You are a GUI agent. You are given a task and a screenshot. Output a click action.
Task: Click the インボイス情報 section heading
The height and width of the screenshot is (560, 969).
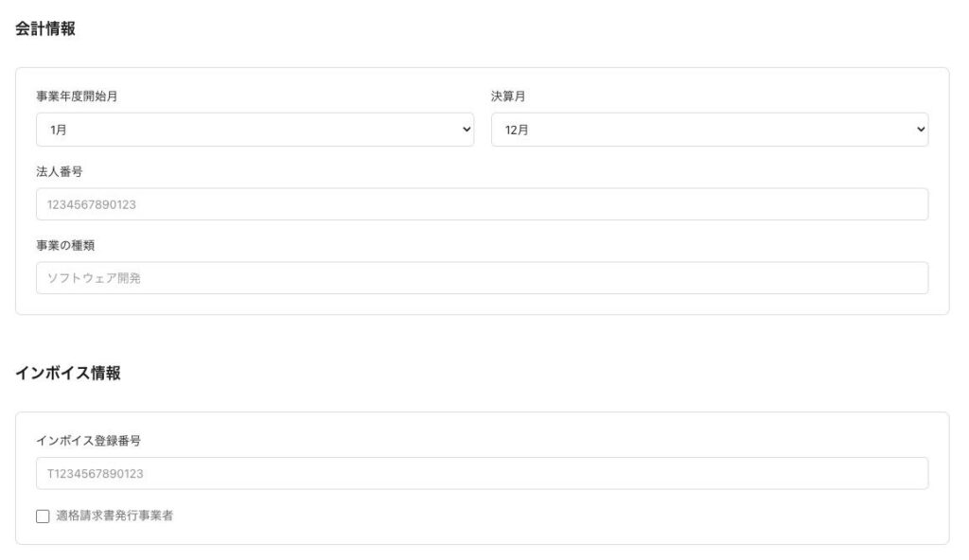[x=68, y=374]
